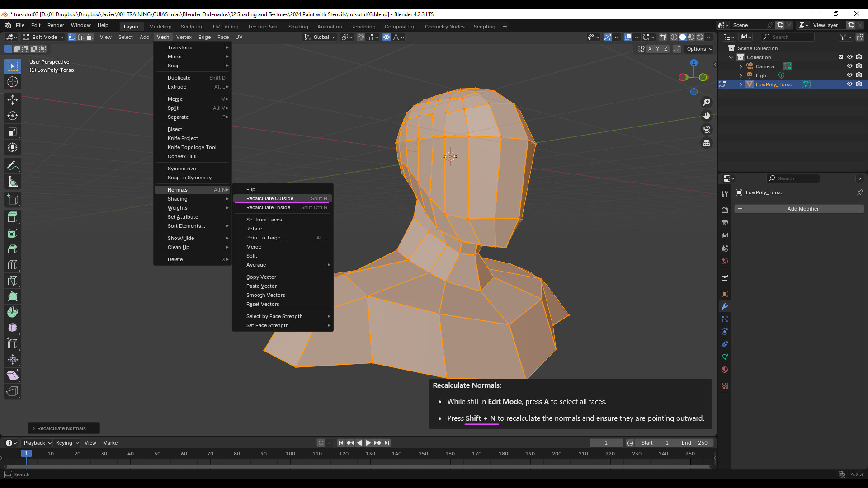Click the Set from Faces entry

283,220
